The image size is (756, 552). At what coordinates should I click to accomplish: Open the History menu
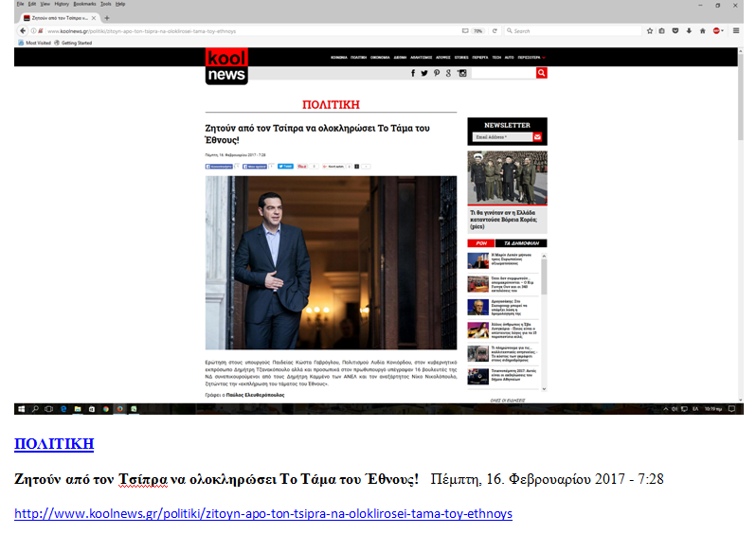point(62,4)
